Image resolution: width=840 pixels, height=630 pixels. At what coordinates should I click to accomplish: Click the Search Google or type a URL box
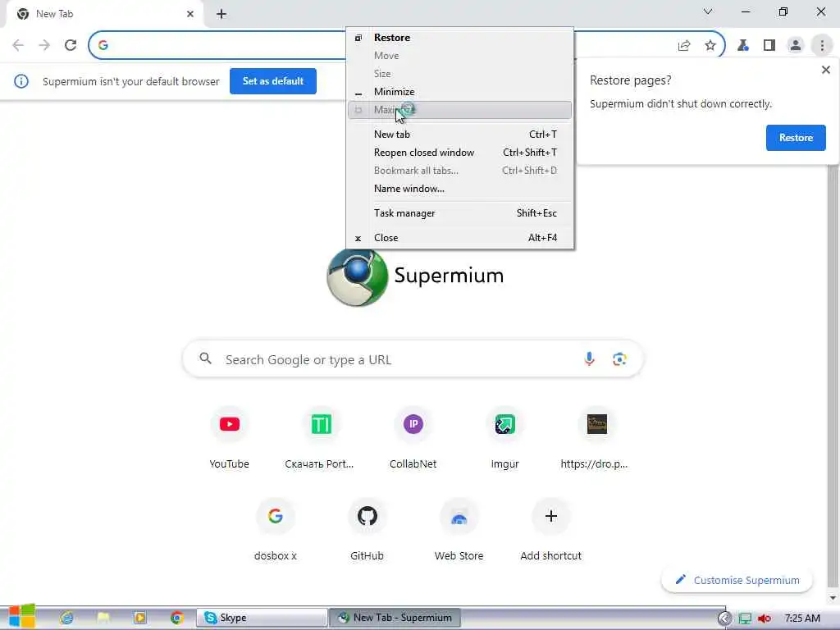[x=413, y=359]
